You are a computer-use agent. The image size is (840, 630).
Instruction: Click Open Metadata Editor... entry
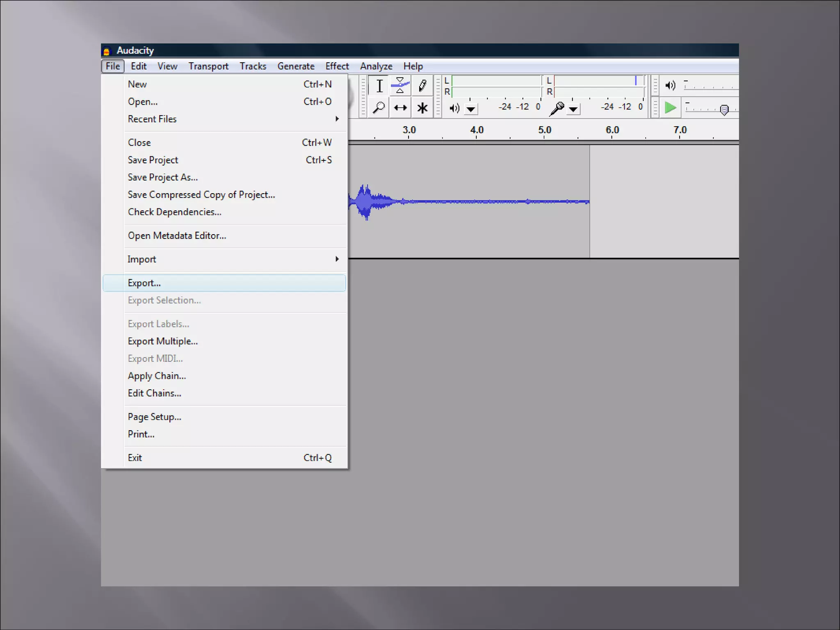click(x=177, y=236)
